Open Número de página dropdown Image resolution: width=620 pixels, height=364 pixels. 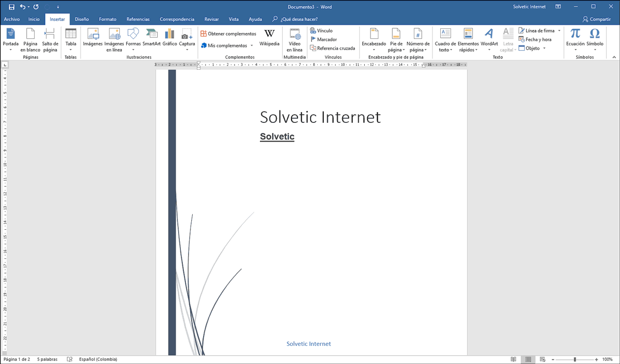[418, 40]
